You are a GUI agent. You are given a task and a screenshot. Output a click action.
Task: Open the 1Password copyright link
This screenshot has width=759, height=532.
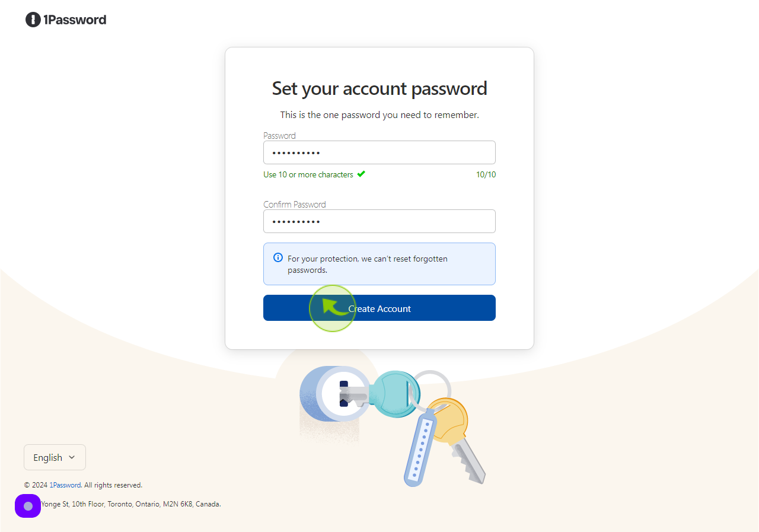point(65,485)
